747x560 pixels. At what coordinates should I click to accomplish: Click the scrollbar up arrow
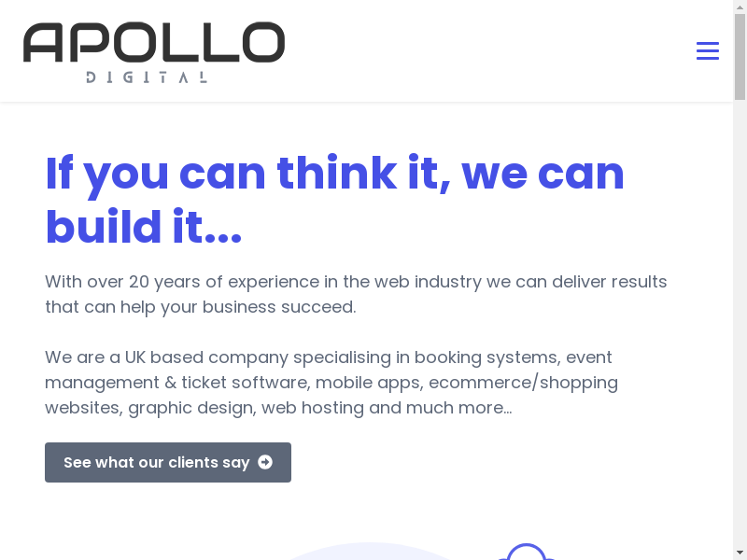coord(740,7)
